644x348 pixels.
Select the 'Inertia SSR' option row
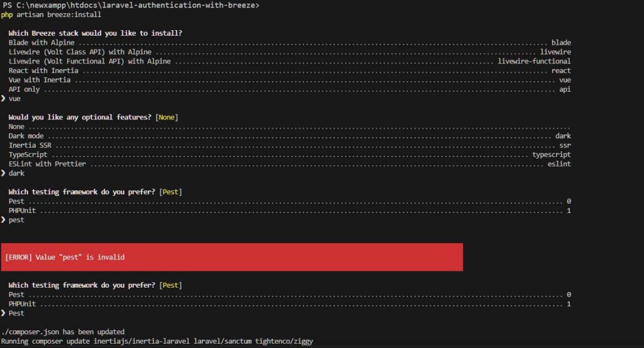point(289,145)
